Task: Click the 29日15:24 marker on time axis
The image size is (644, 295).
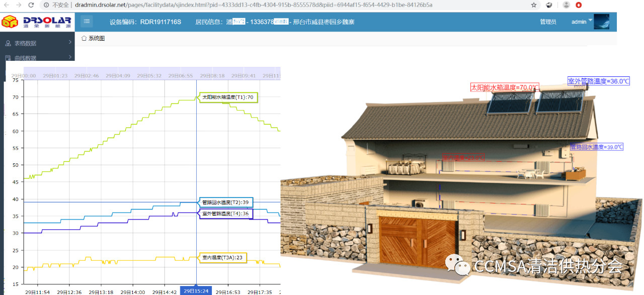Action: (x=196, y=291)
